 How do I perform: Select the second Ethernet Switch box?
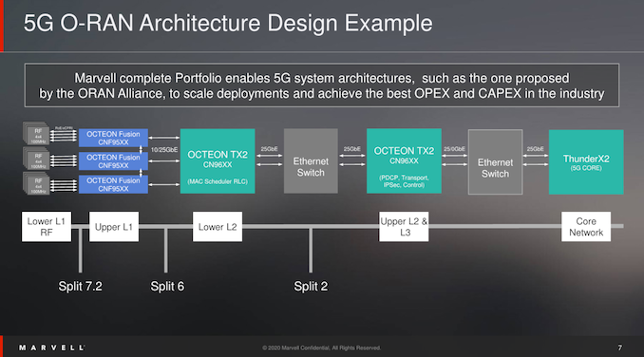point(495,161)
